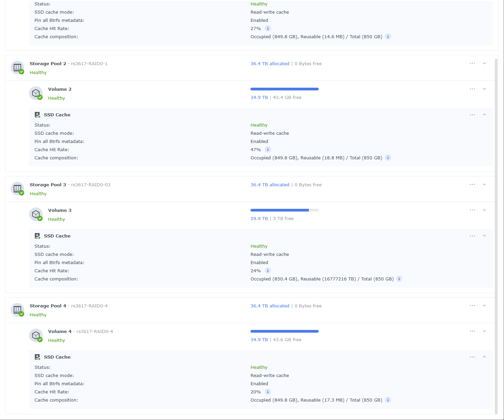504x420 pixels.
Task: Click info icon beside 20% cache hit rate
Action: point(268,392)
